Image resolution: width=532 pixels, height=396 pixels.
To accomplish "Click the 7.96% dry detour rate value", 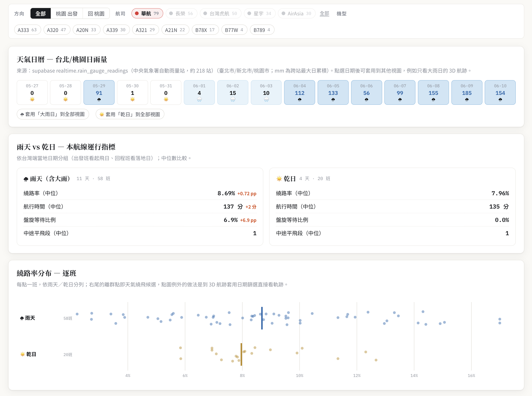I will pyautogui.click(x=500, y=193).
